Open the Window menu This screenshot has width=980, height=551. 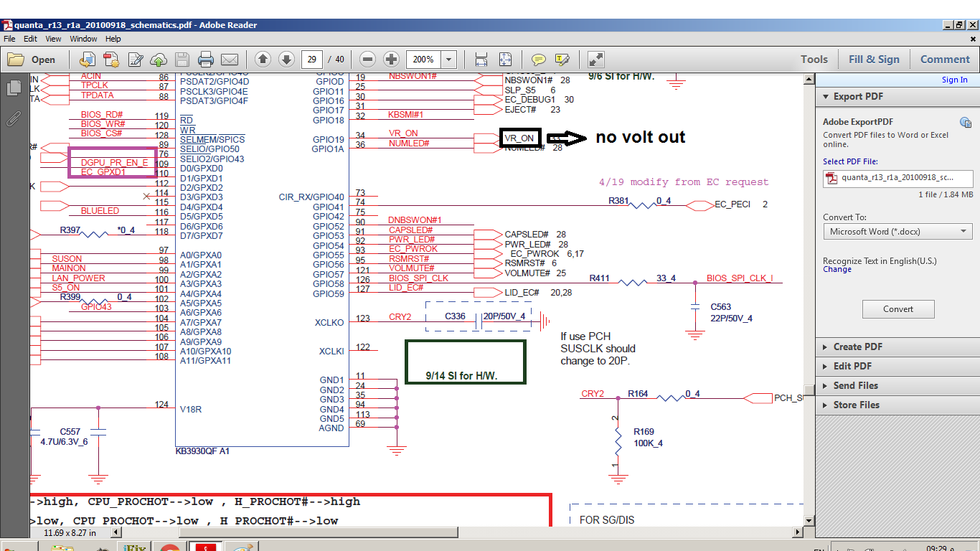(x=83, y=39)
